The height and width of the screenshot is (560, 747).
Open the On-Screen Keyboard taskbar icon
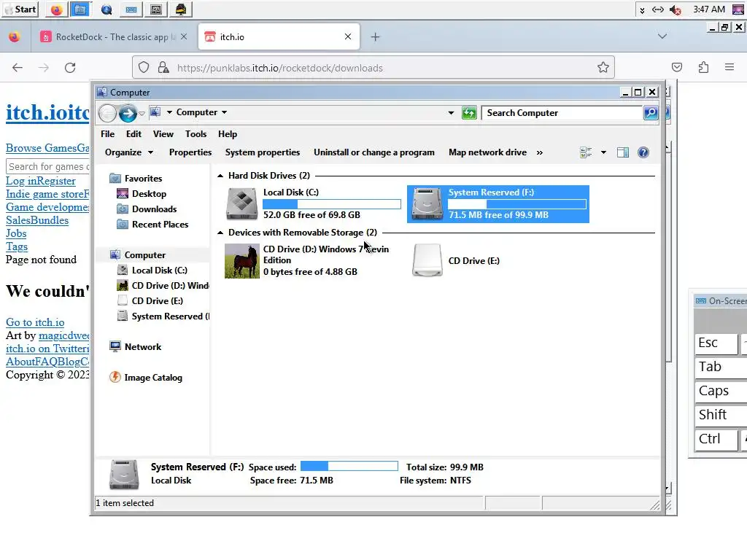(x=131, y=9)
